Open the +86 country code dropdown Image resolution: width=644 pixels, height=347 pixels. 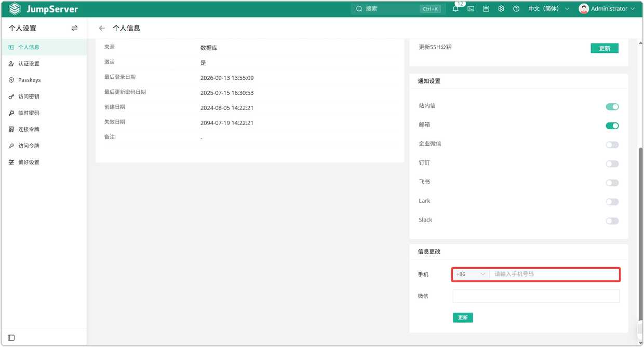pos(471,274)
